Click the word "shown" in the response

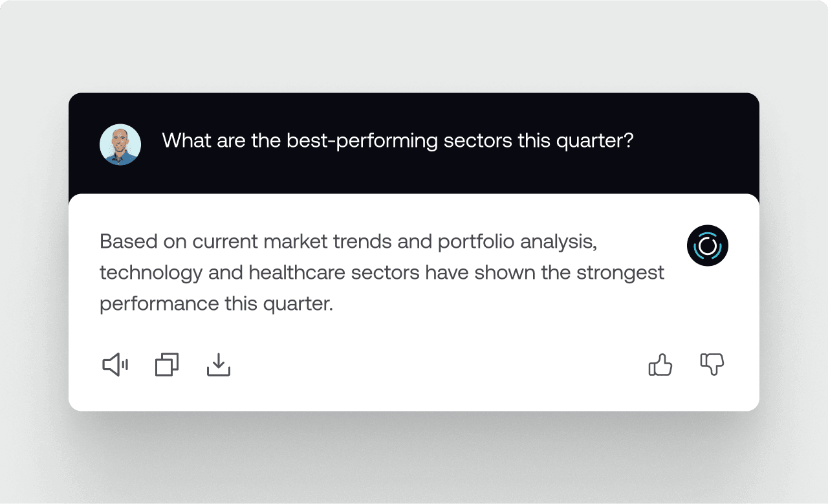click(503, 273)
